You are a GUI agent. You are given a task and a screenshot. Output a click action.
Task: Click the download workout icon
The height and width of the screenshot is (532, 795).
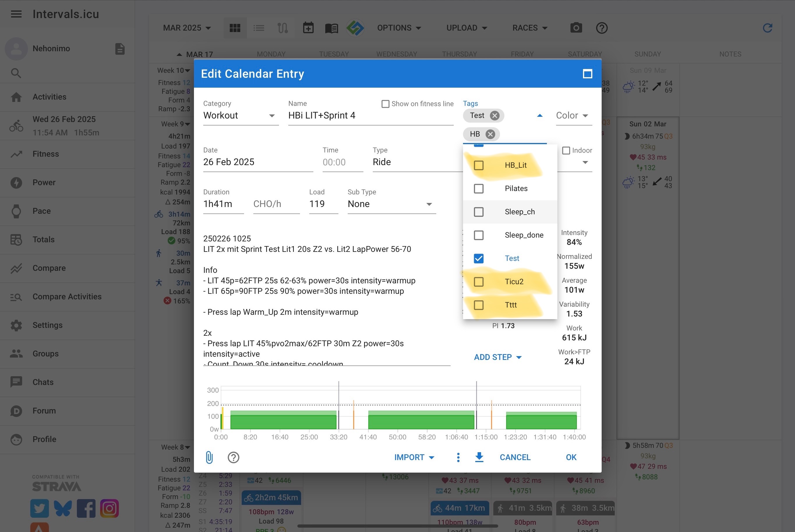[x=479, y=457]
